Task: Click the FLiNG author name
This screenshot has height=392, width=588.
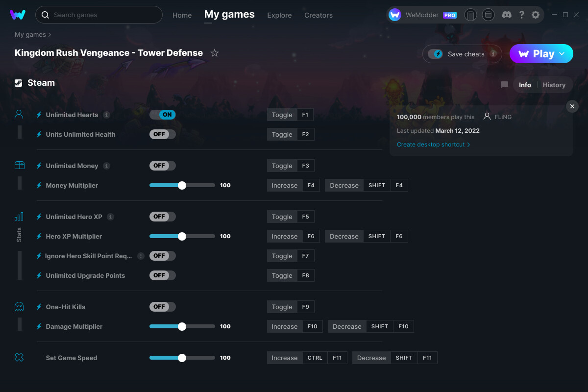Action: 503,117
